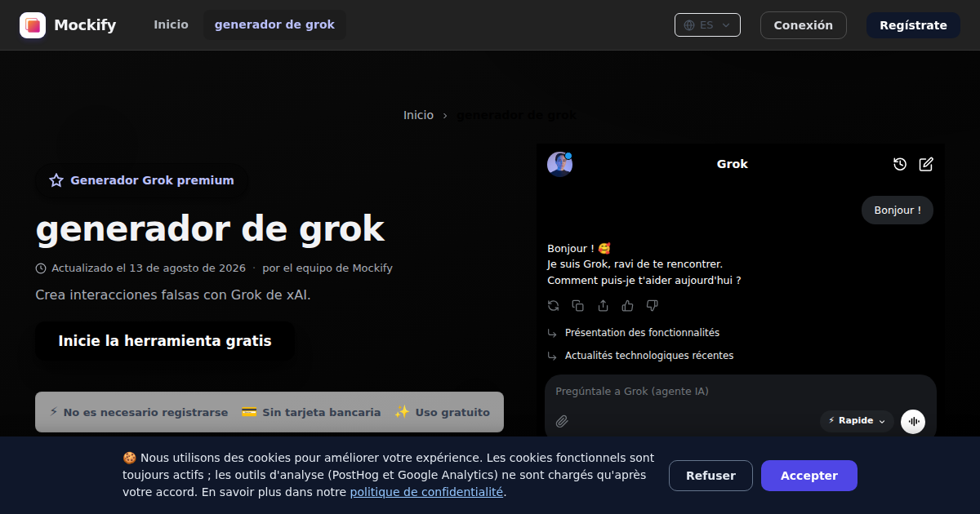Click the Inicio breadcrumb link
This screenshot has width=980, height=514.
(418, 115)
